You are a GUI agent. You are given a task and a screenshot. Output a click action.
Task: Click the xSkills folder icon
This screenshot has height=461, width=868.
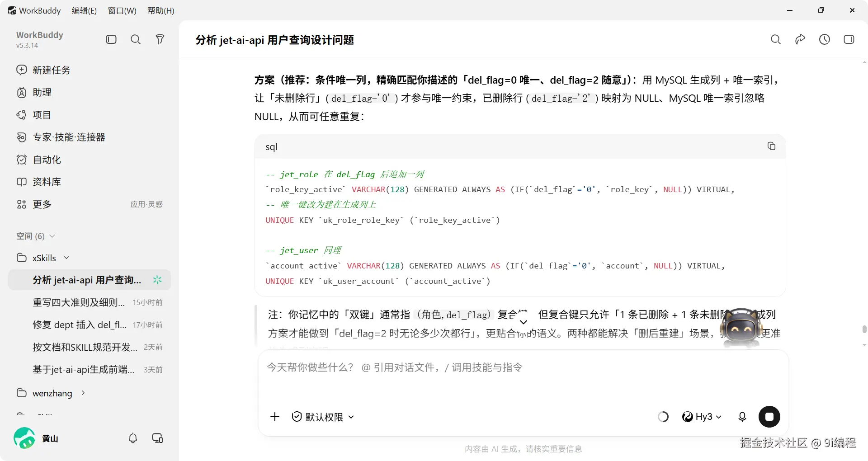tap(22, 258)
